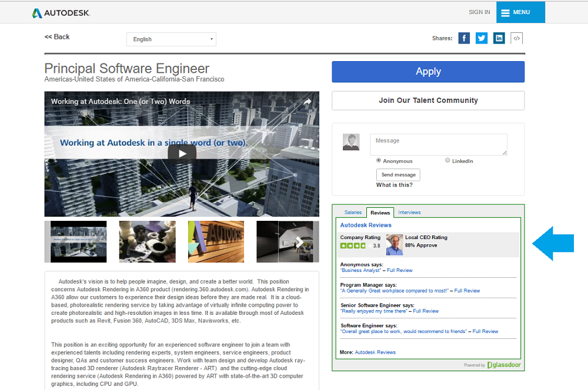The width and height of the screenshot is (588, 390).
Task: Click the next arrow on thumbnail carousel
Action: (x=299, y=242)
